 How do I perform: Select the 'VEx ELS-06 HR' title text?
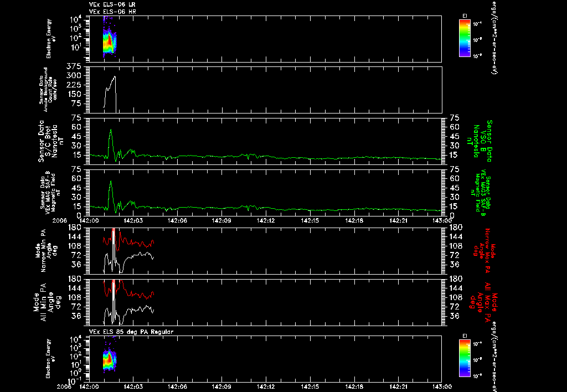pyautogui.click(x=112, y=12)
